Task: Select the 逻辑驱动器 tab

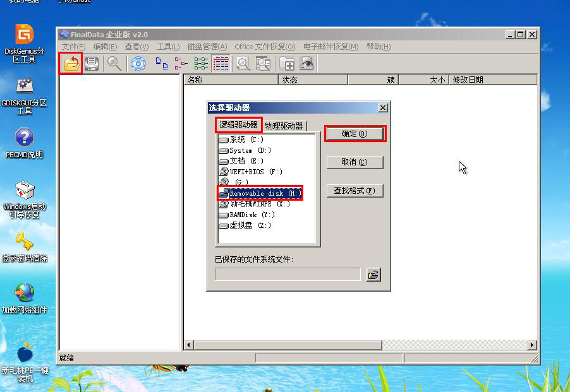Action: point(238,125)
